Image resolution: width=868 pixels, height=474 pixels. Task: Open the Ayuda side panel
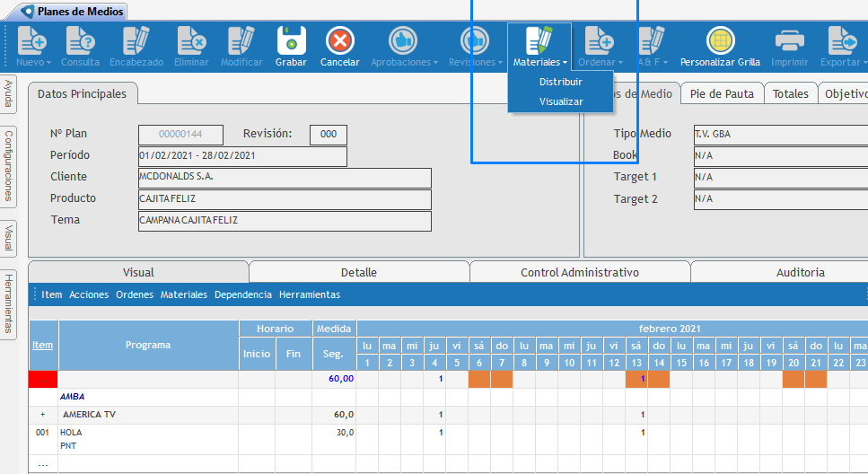[x=8, y=93]
